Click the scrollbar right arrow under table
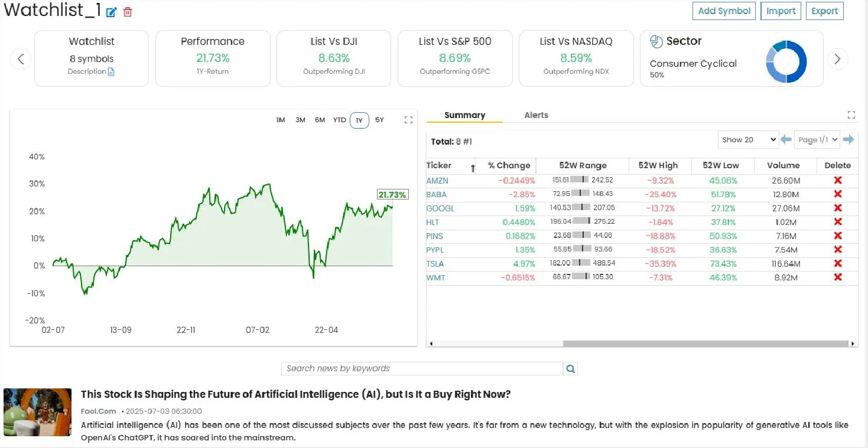This screenshot has width=868, height=448. (853, 344)
